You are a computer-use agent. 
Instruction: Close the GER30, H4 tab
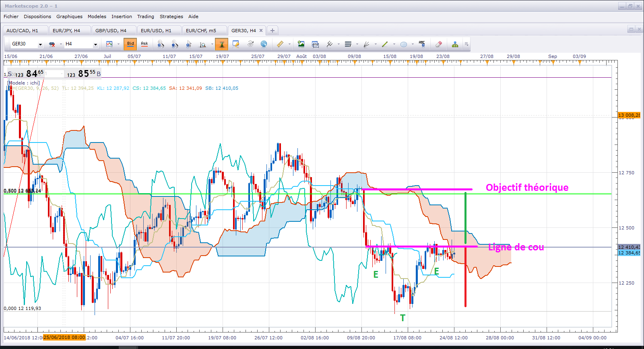click(261, 31)
